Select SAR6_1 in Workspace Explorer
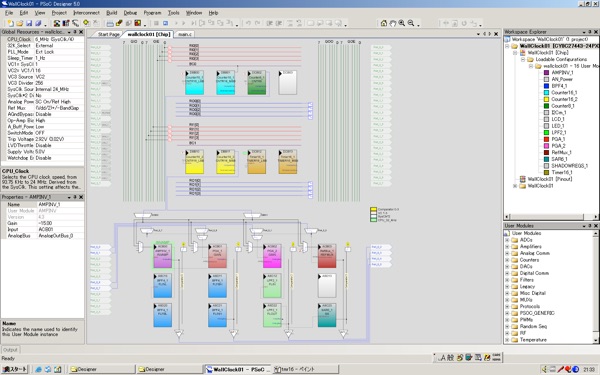 [x=559, y=159]
